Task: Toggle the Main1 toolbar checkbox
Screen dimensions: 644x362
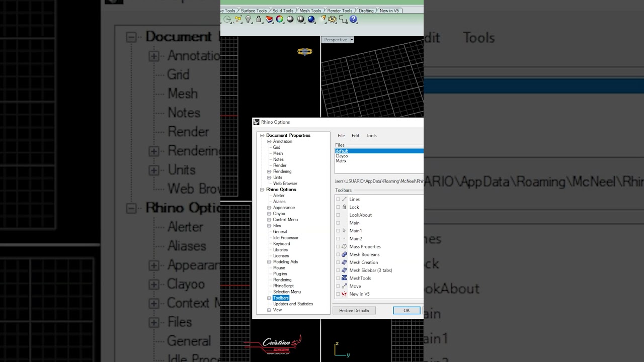Action: click(338, 231)
